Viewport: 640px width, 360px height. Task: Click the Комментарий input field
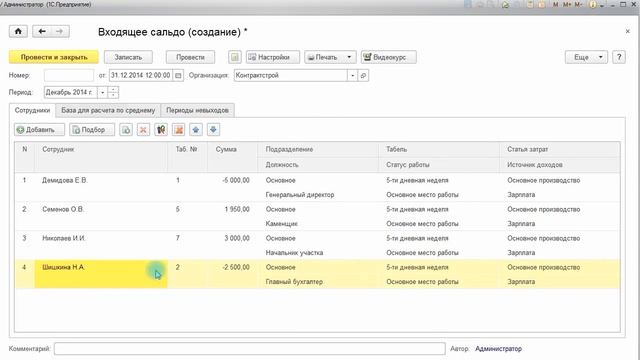click(249, 349)
